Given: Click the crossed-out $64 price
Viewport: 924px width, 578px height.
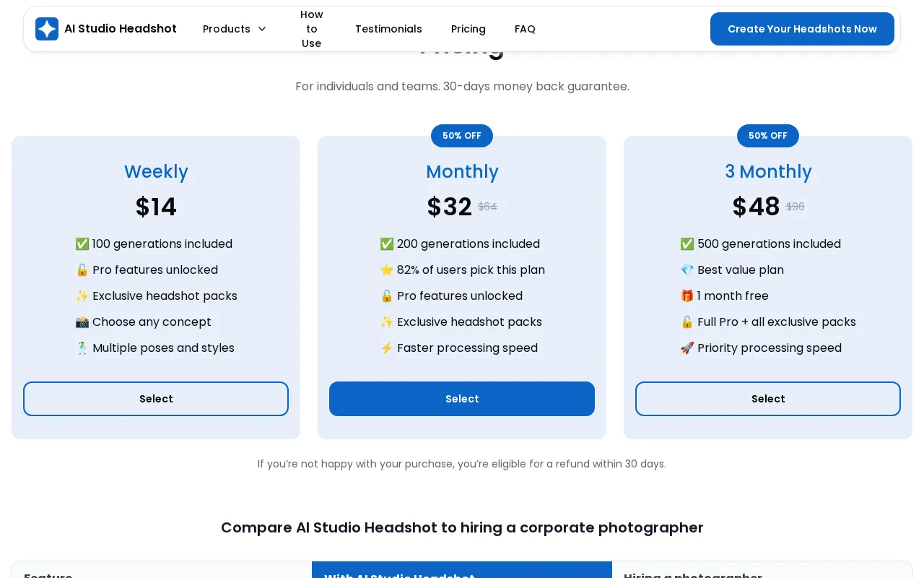Looking at the screenshot, I should (487, 207).
